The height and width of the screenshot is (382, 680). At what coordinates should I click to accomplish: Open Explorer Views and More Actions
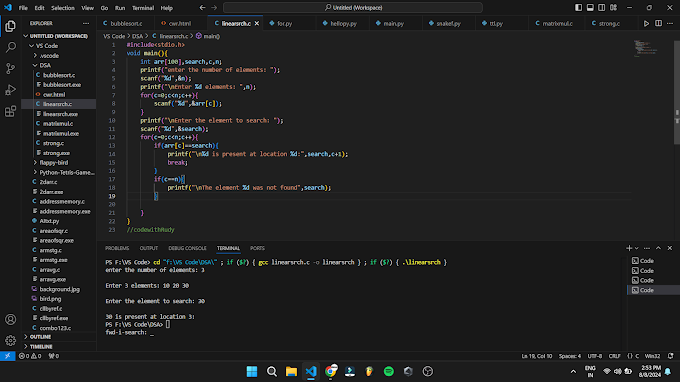(x=86, y=23)
